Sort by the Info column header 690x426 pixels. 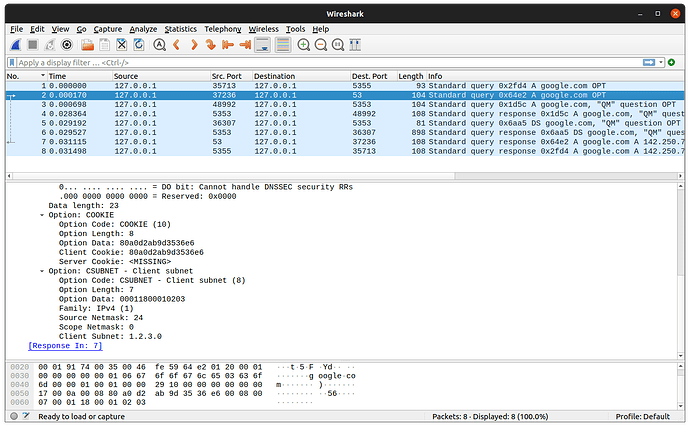tap(555, 76)
